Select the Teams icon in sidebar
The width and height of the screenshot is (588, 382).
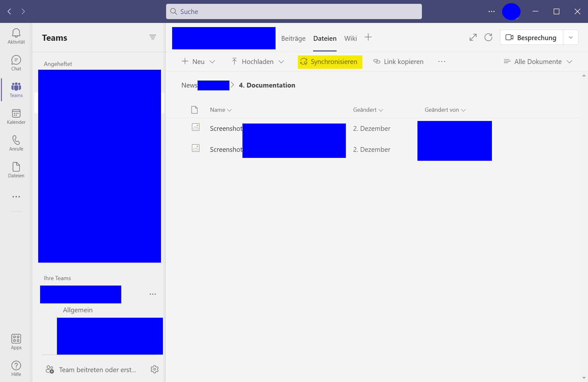point(16,90)
